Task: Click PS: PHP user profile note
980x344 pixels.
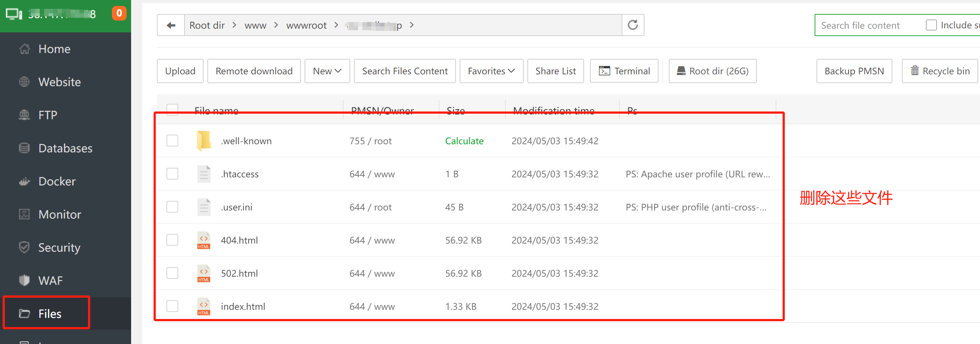Action: [696, 207]
